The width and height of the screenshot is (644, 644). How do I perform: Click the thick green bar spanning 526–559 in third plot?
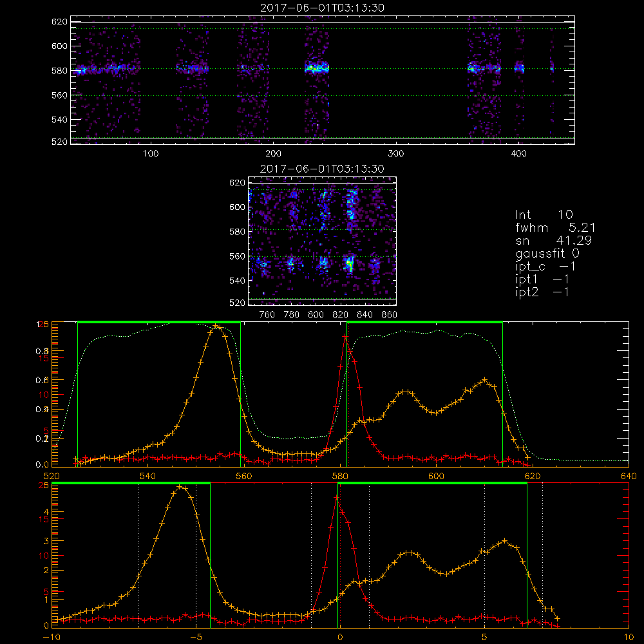tap(159, 322)
